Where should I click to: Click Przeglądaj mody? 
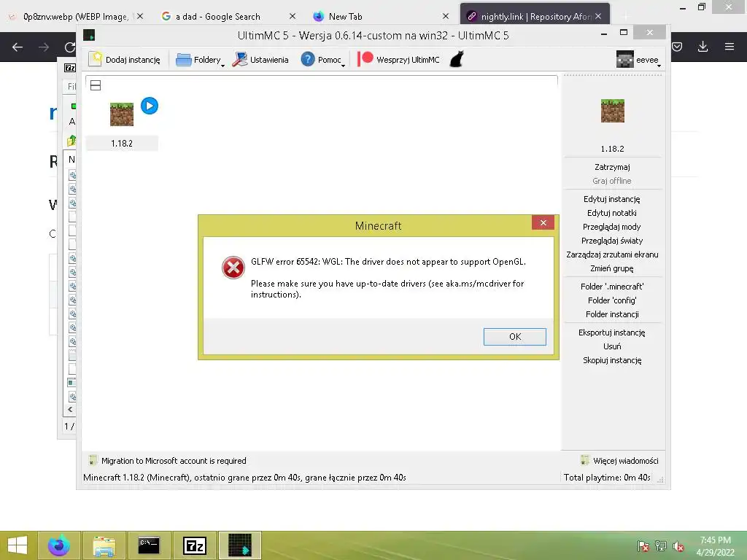point(612,227)
